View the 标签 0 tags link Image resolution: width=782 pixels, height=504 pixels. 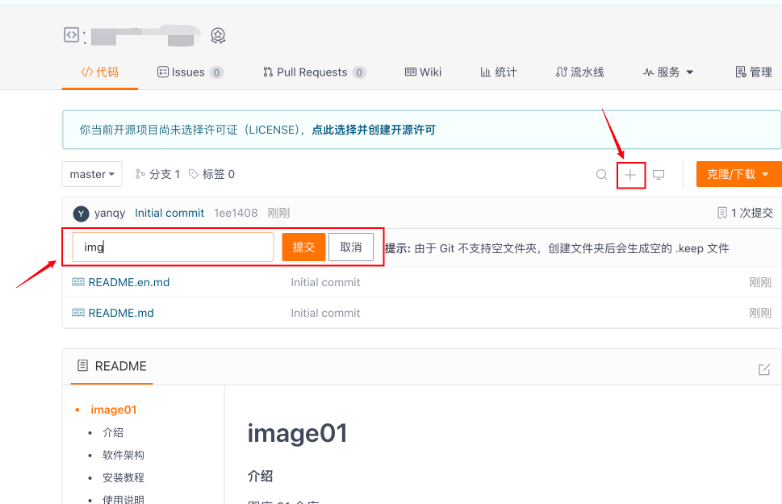(x=211, y=174)
